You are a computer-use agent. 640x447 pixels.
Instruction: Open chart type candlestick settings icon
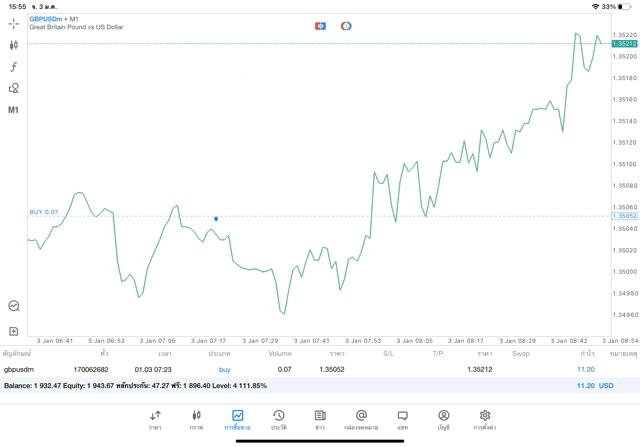[x=14, y=45]
